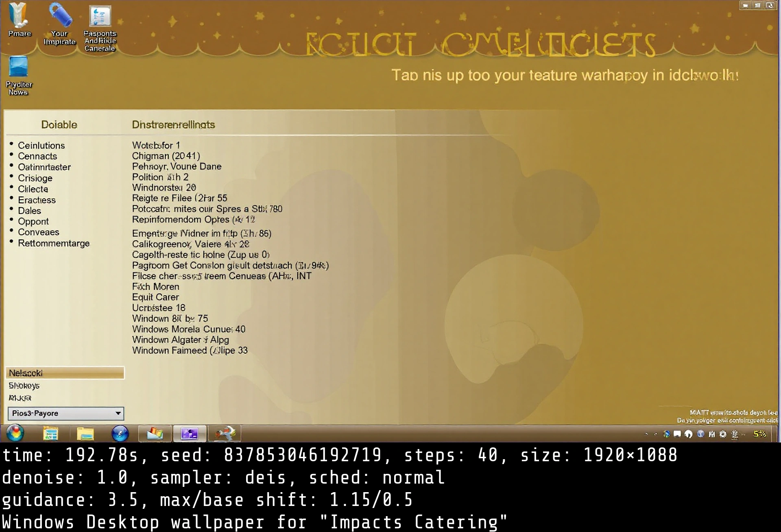Select the Oatinmtaster sidebar entry

coord(44,167)
